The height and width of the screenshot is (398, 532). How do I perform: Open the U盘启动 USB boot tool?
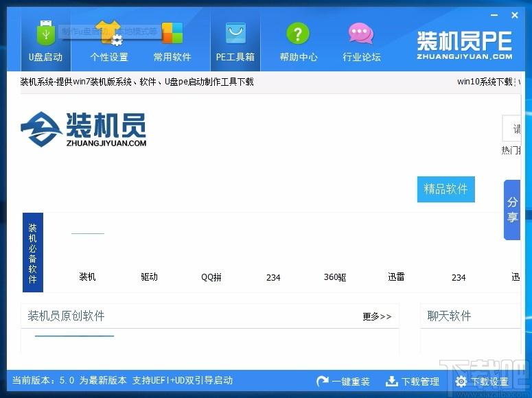[x=45, y=41]
